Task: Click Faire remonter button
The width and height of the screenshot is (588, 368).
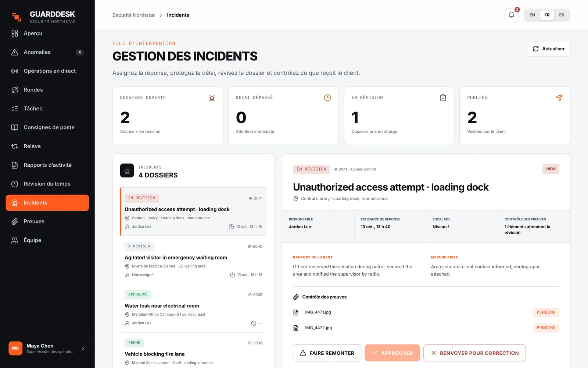Action: click(x=327, y=353)
